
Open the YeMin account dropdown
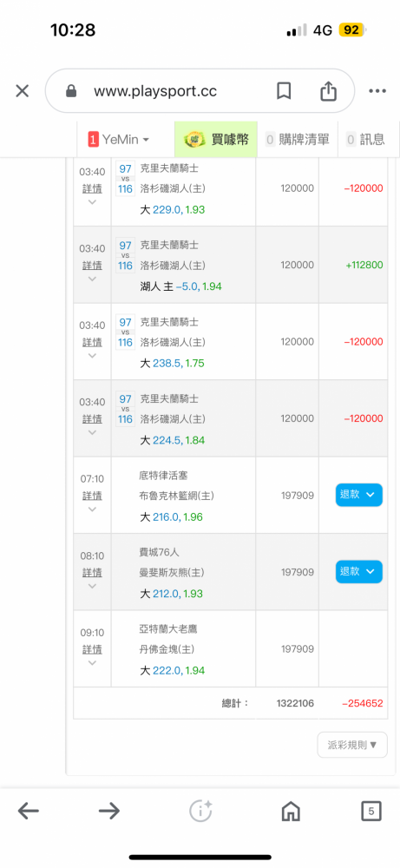(118, 140)
